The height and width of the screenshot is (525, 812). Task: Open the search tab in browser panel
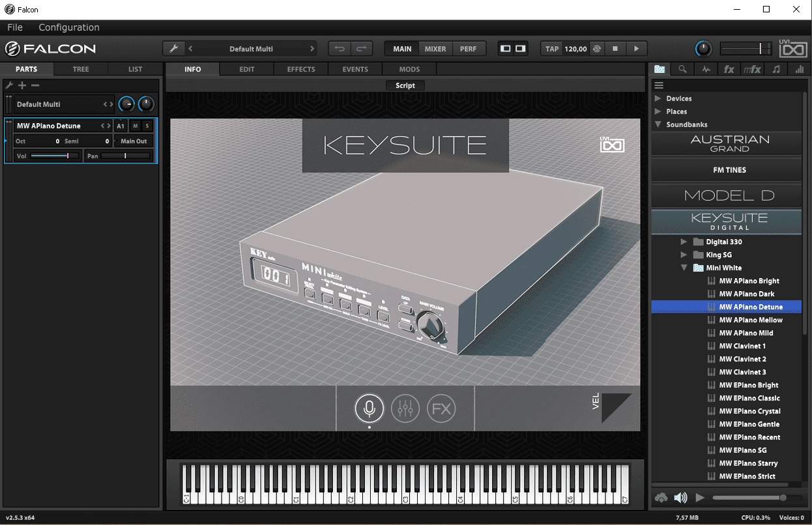[682, 69]
